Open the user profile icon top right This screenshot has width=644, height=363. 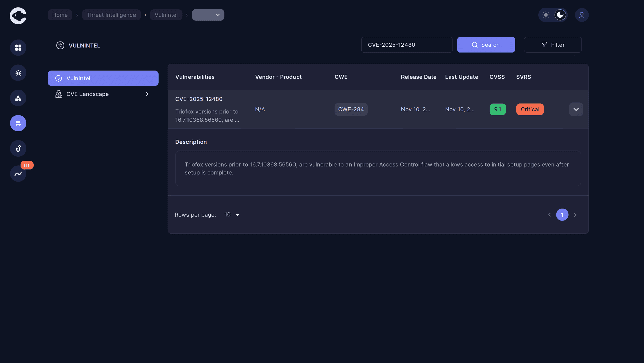click(582, 15)
